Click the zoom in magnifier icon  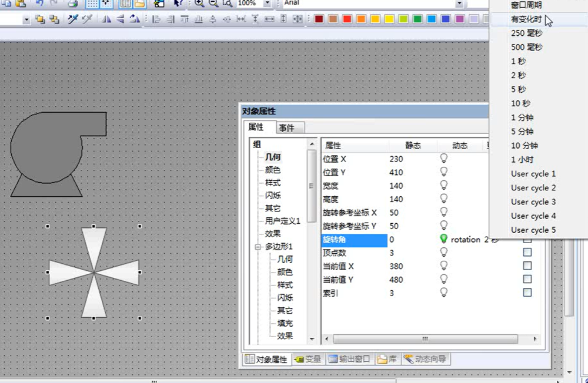[199, 3]
